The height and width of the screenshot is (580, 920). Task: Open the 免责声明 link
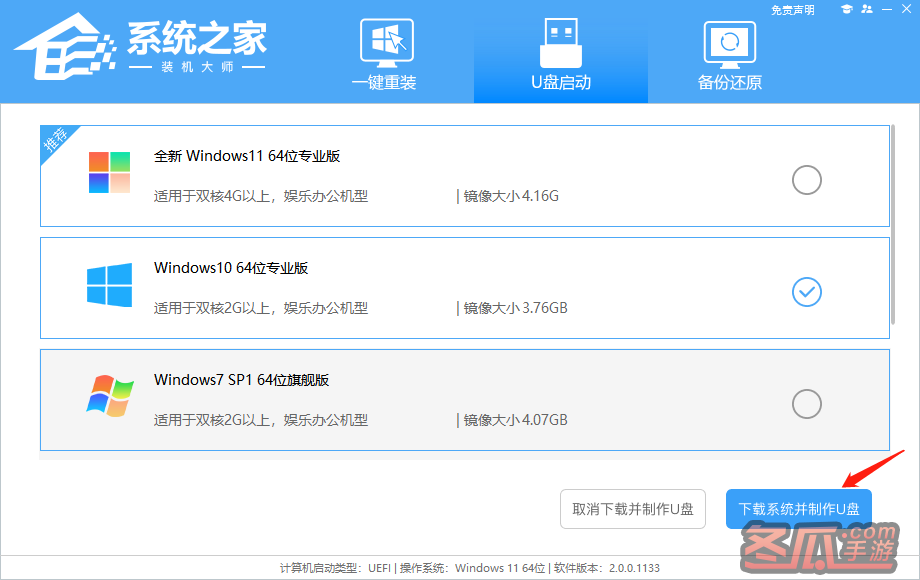792,10
